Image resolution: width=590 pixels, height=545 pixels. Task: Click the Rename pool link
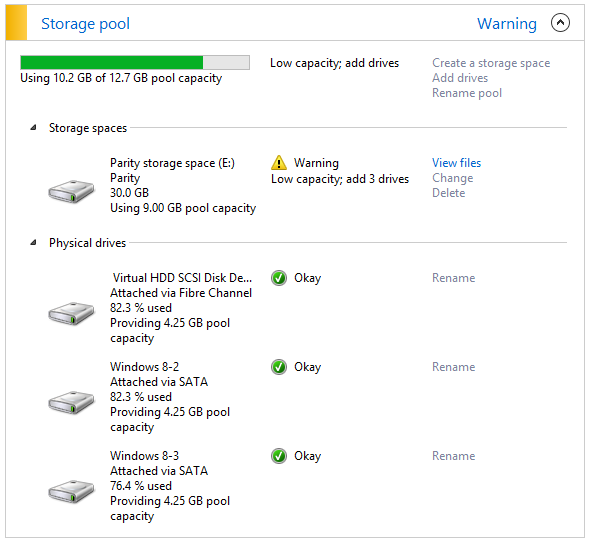[x=467, y=93]
